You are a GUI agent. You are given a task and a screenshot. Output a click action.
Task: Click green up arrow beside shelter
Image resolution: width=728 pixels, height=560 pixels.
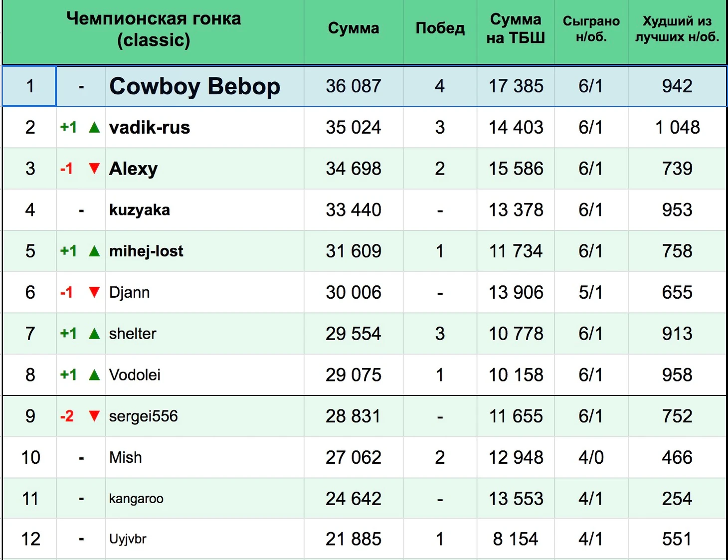(94, 334)
